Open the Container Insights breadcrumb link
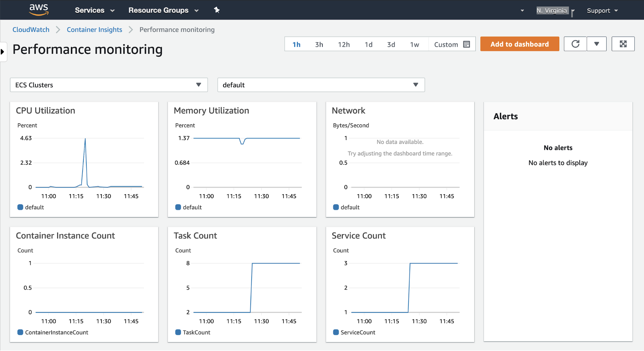The image size is (644, 351). [x=94, y=29]
